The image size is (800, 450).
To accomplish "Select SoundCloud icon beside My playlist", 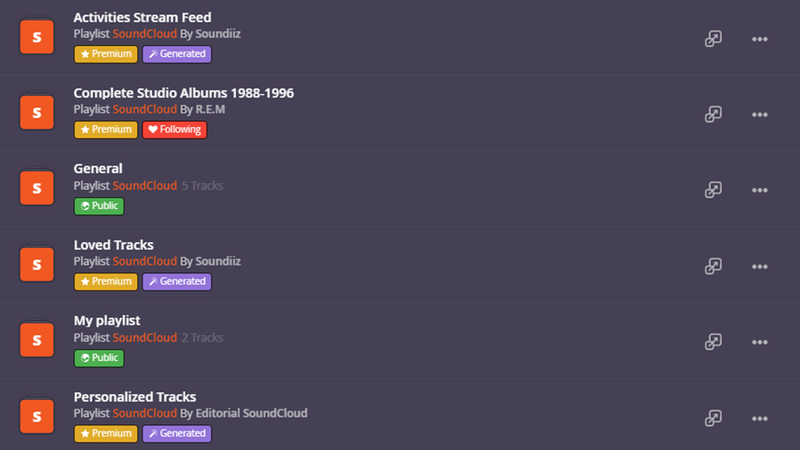I will (37, 339).
